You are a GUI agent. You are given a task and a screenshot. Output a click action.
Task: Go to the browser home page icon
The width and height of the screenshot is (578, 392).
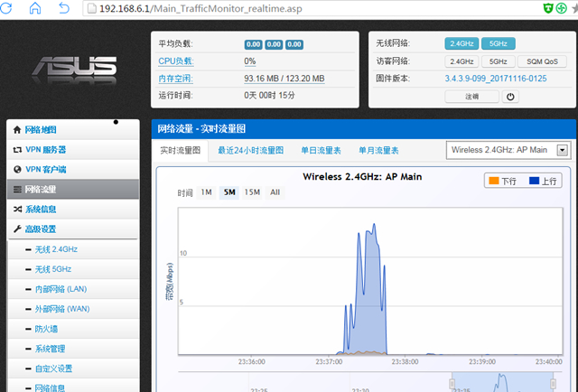pyautogui.click(x=35, y=8)
